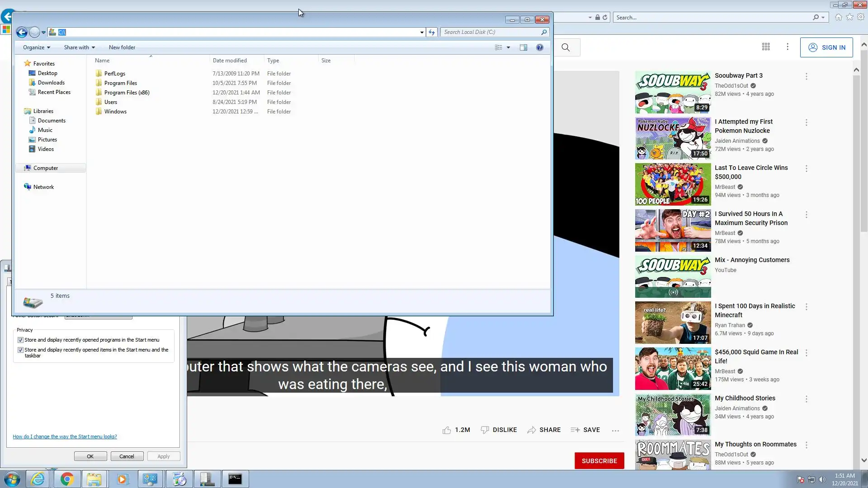Open the Start menu looks help link

point(65,436)
